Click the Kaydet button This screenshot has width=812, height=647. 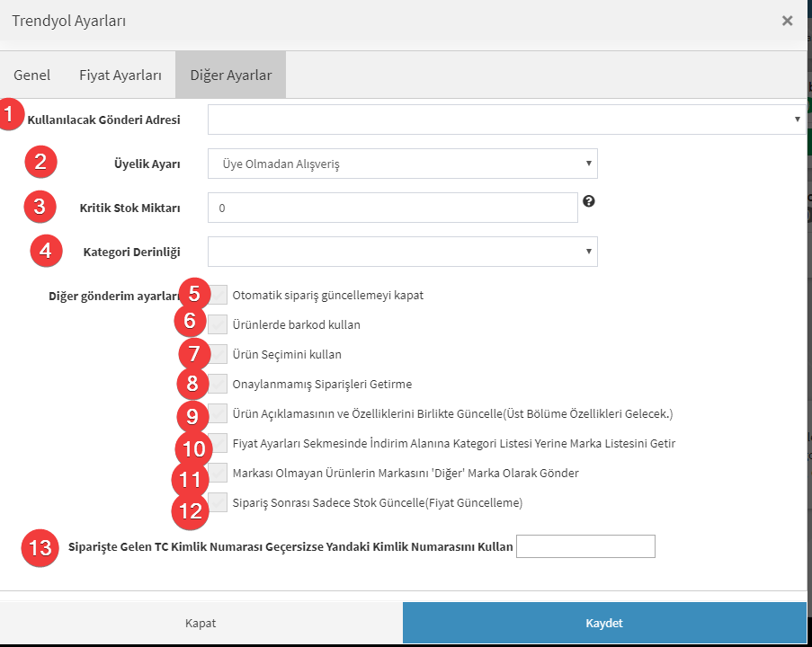(604, 623)
